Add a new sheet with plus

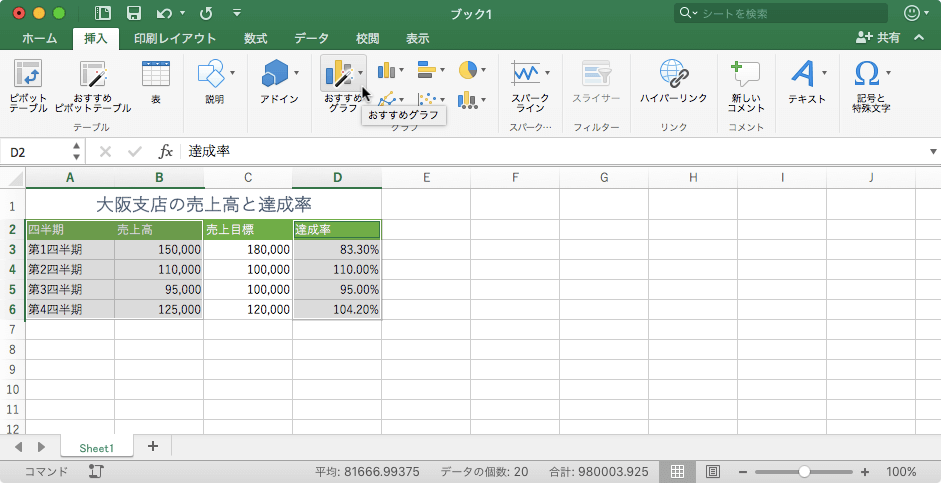click(x=152, y=446)
